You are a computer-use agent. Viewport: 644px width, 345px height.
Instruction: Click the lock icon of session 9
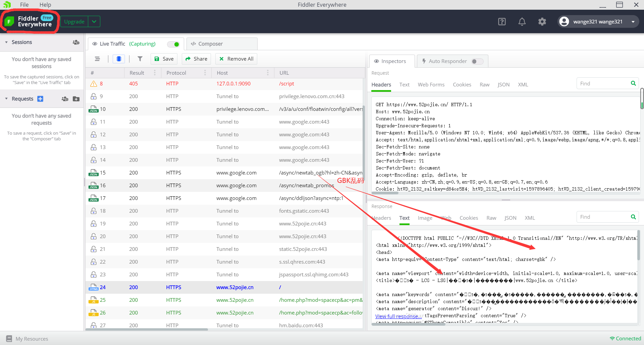click(94, 96)
